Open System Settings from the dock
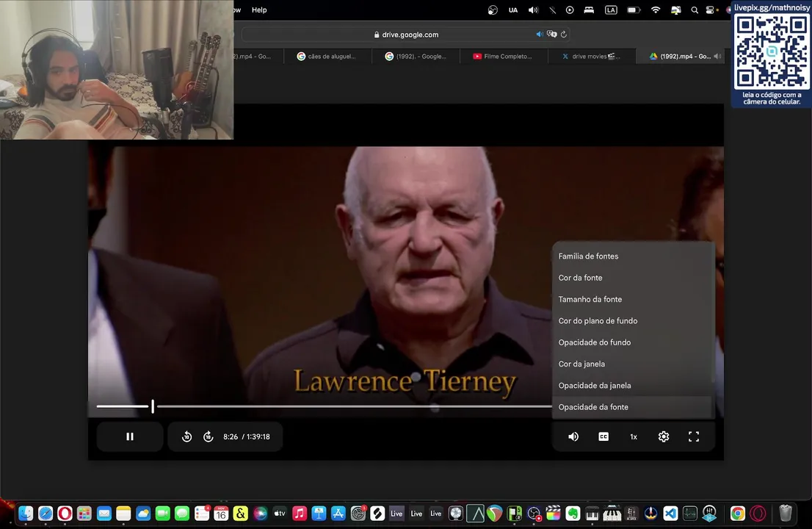The image size is (812, 529). (x=358, y=514)
